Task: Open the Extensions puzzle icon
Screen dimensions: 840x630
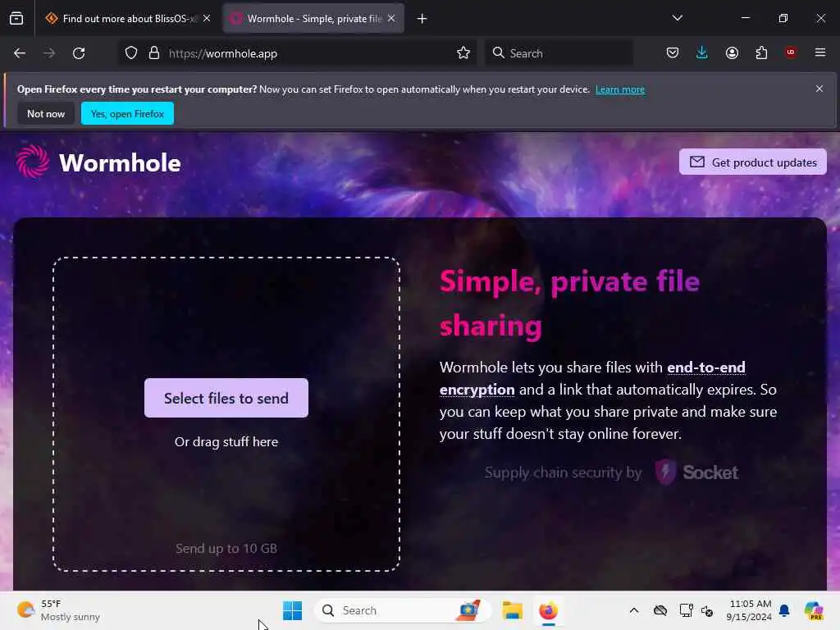Action: pyautogui.click(x=761, y=53)
